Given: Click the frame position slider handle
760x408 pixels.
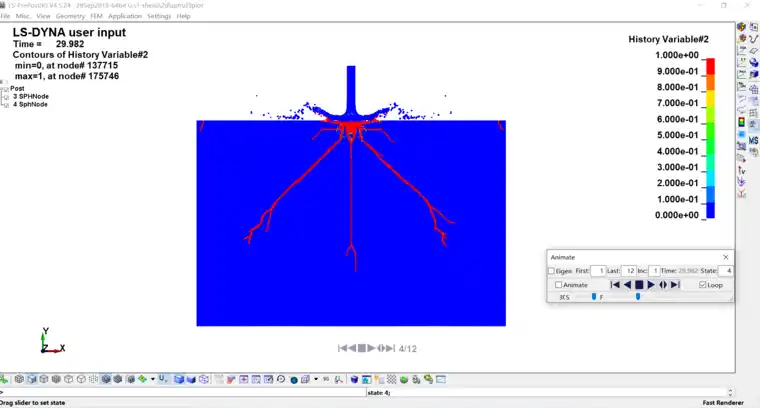Looking at the screenshot, I should click(x=638, y=297).
